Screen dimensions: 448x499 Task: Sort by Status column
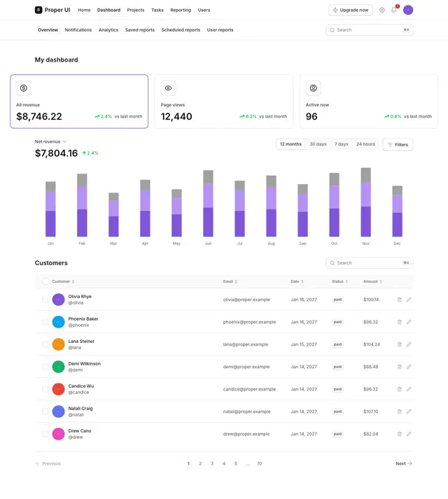339,281
